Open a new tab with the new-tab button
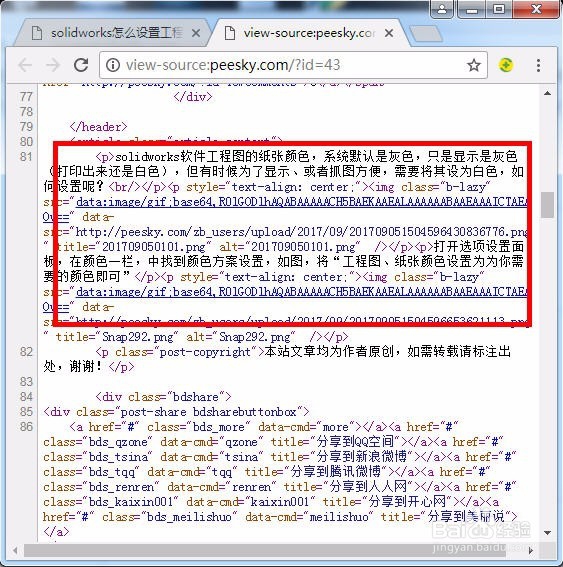This screenshot has width=563, height=567. pos(426,34)
